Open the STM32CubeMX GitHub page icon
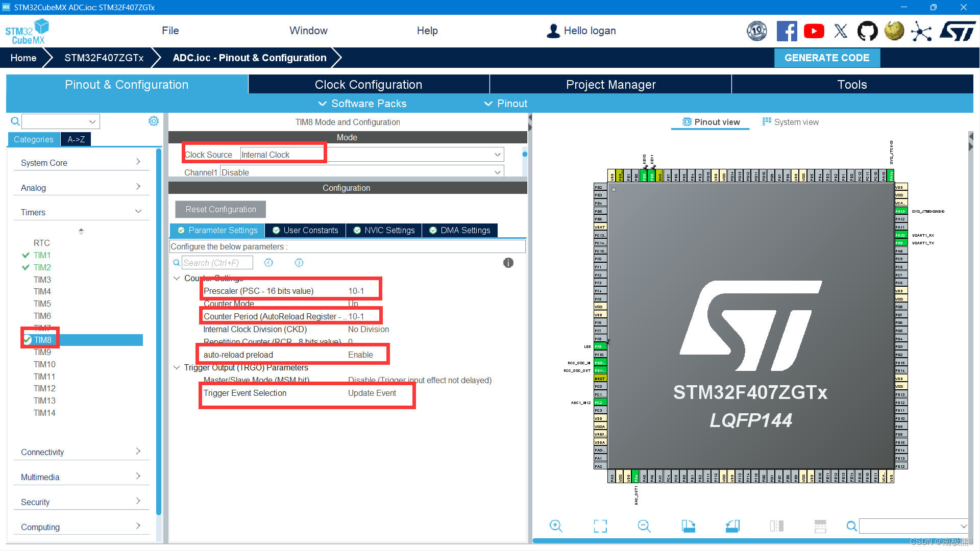The image size is (980, 551). click(x=868, y=31)
